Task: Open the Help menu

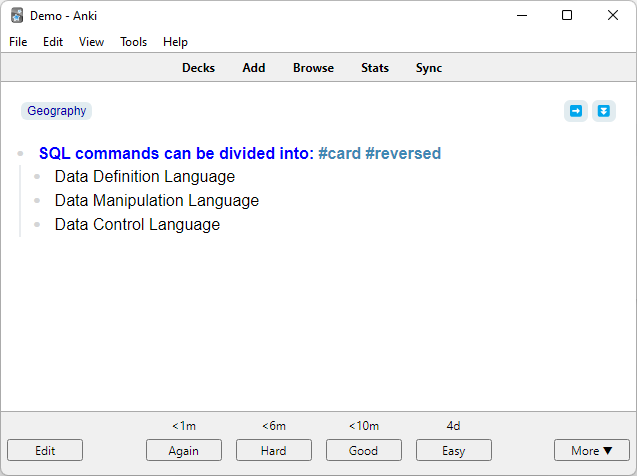Action: [x=175, y=42]
